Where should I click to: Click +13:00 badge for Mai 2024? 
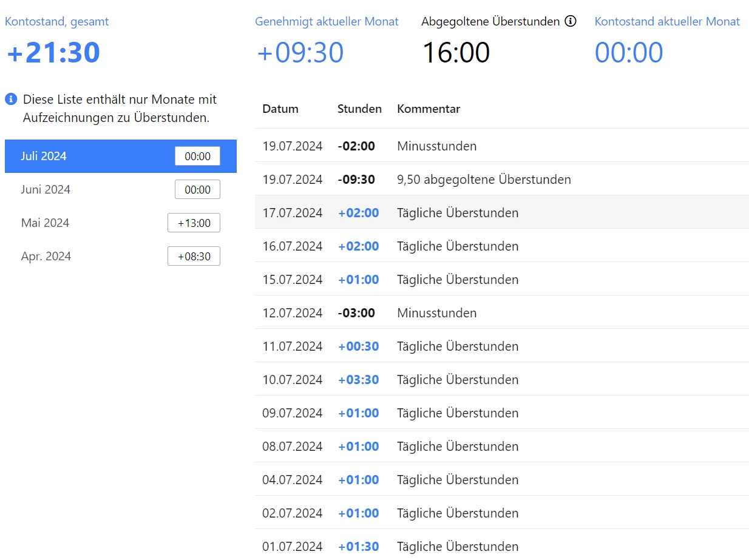(194, 223)
